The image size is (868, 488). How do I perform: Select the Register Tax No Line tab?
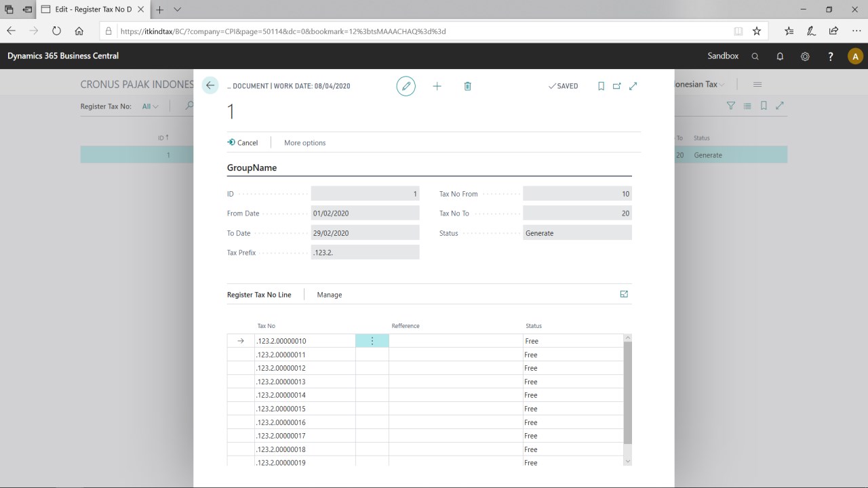(259, 295)
